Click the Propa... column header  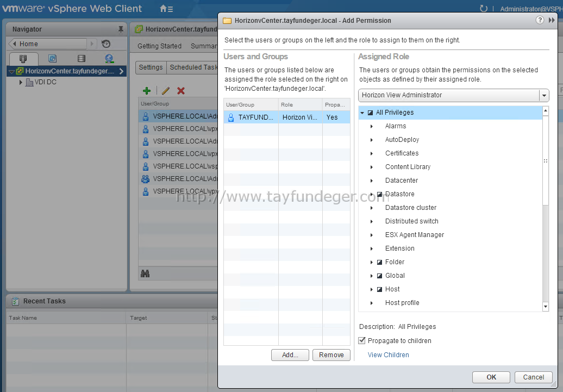click(336, 104)
